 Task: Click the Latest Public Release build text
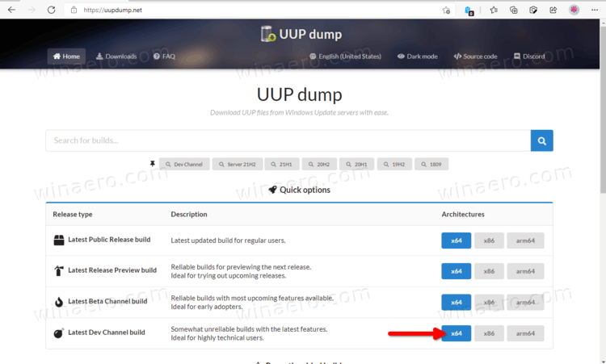tap(109, 240)
